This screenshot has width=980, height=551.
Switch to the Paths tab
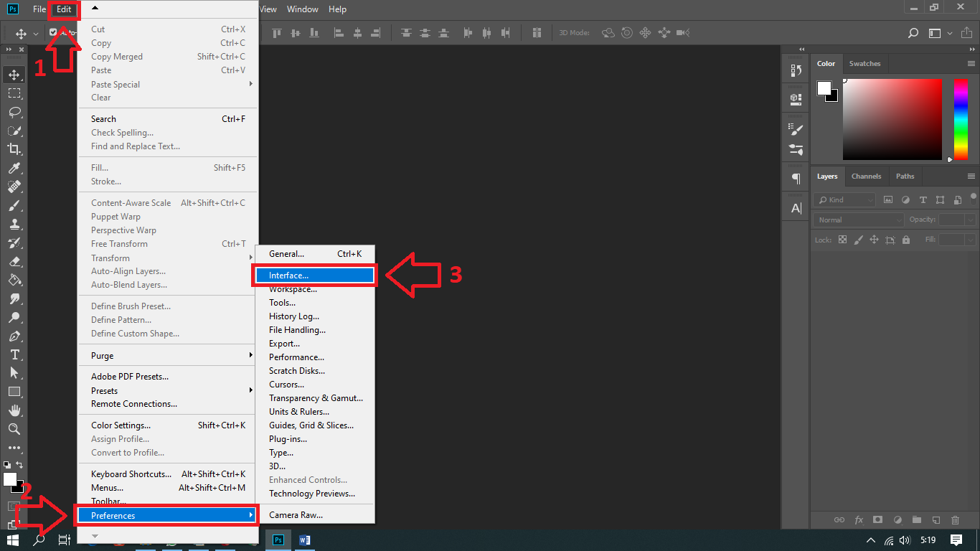pos(905,176)
